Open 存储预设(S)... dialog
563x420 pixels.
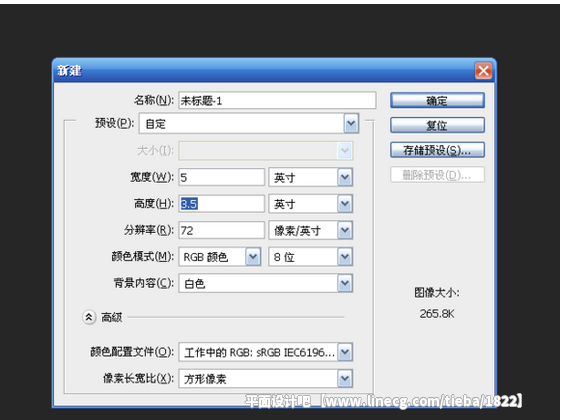click(437, 150)
